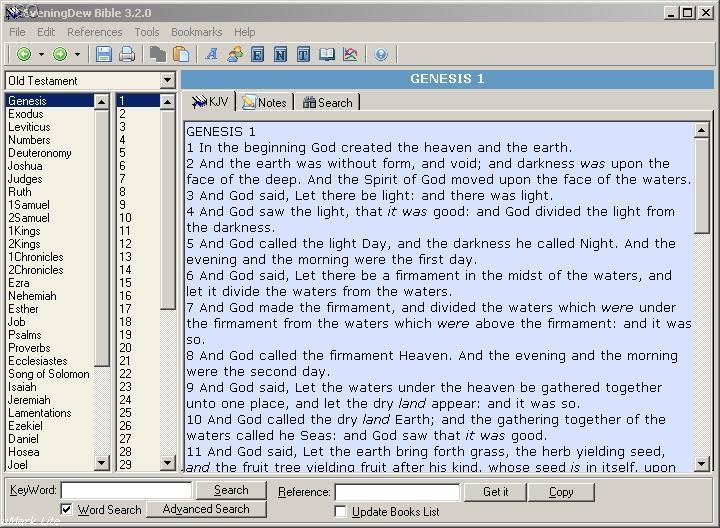Screen dimensions: 720x528
Task: Focus the Reference input field
Action: 397,492
